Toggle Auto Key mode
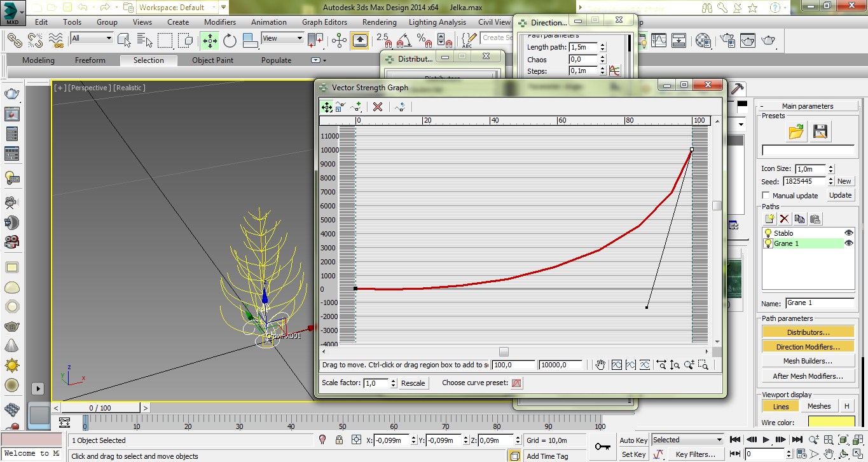This screenshot has width=868, height=462. click(x=633, y=440)
